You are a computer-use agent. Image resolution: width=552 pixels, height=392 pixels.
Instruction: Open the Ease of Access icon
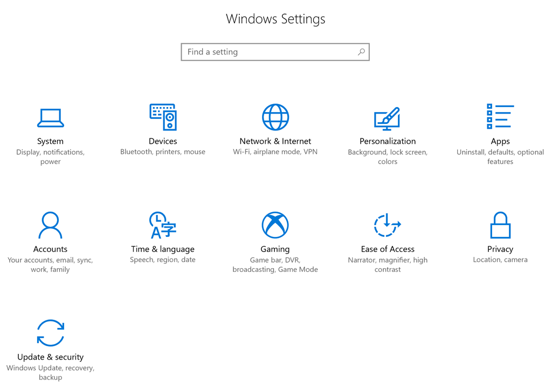[x=387, y=225]
